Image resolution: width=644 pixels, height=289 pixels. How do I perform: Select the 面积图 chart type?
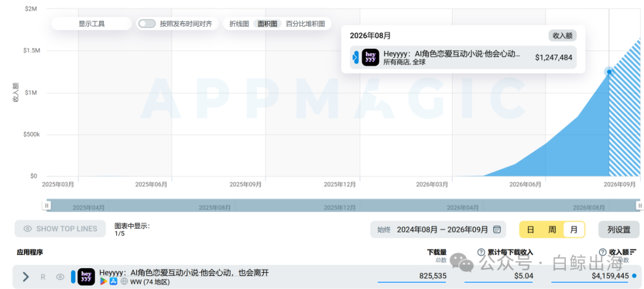[x=267, y=24]
